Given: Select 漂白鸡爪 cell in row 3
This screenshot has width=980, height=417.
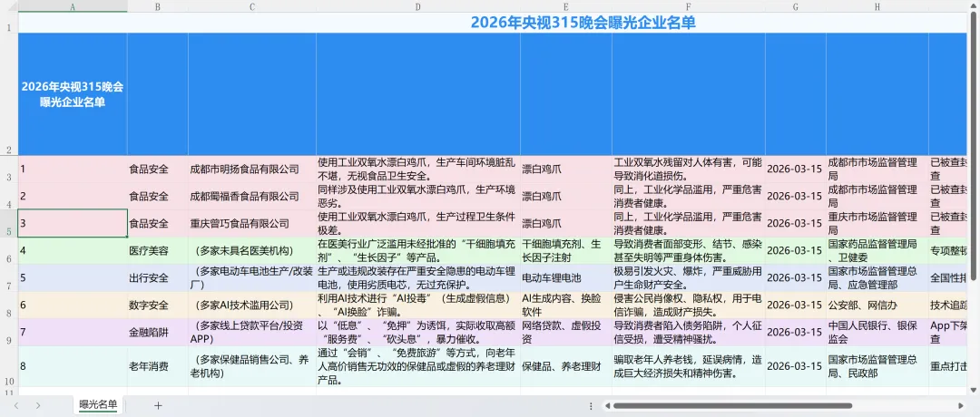Looking at the screenshot, I should pos(565,170).
